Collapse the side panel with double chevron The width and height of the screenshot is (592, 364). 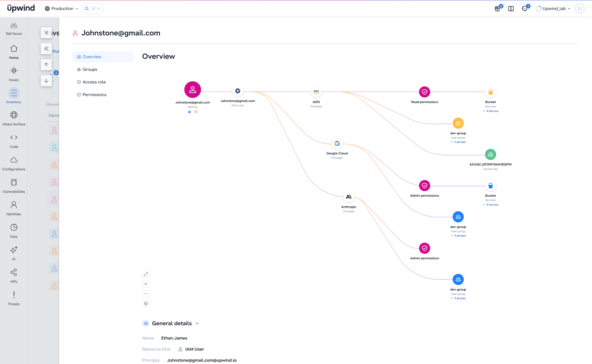(46, 49)
